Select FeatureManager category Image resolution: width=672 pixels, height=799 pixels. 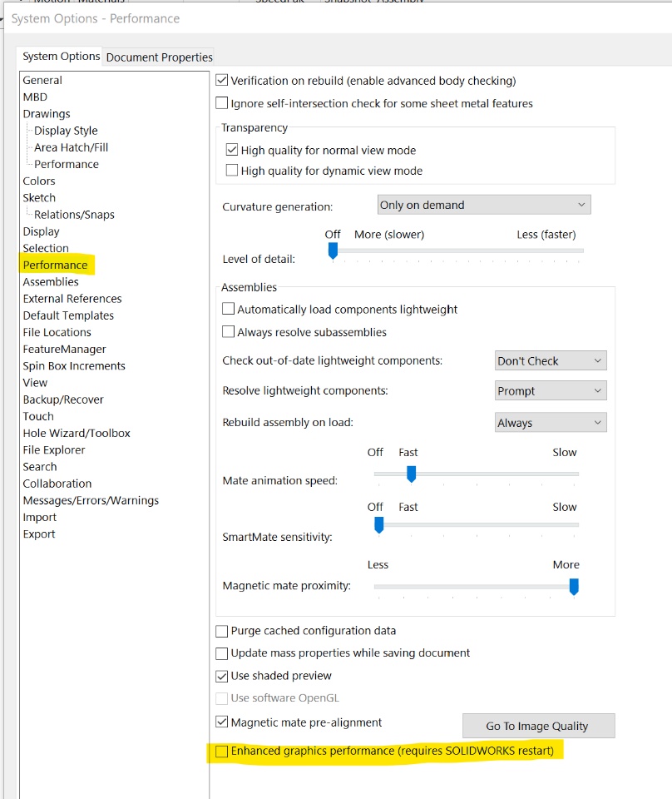(64, 349)
